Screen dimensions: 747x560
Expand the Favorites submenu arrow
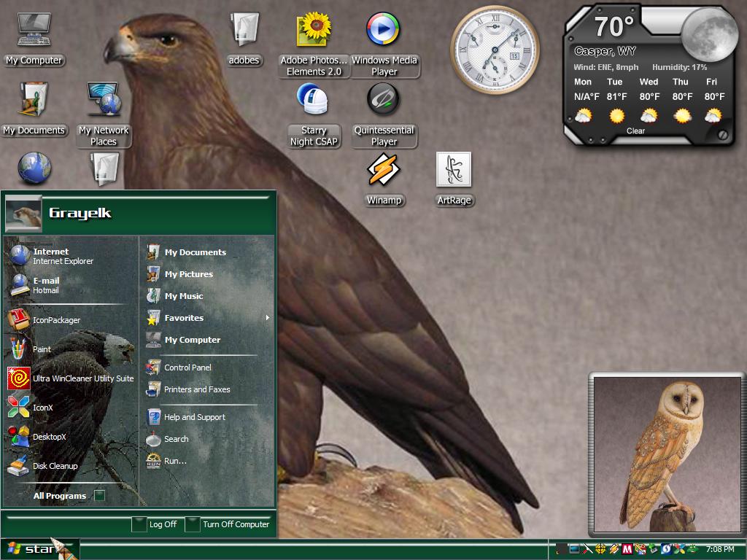pyautogui.click(x=268, y=318)
